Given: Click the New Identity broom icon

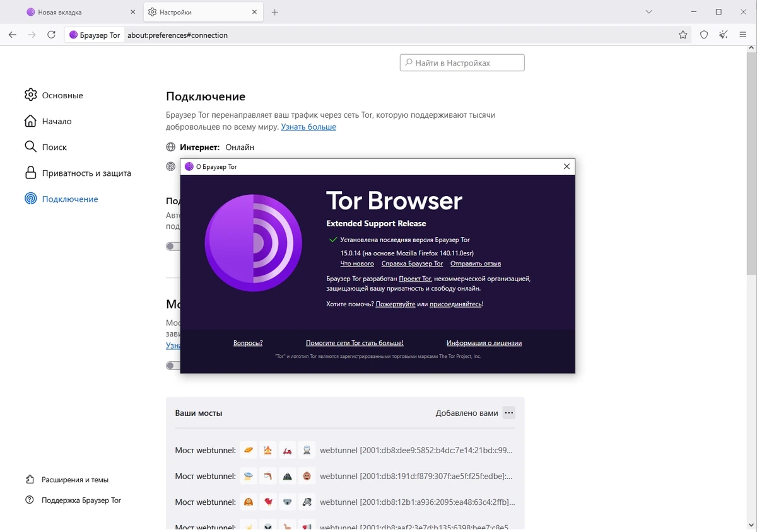Looking at the screenshot, I should [x=724, y=35].
